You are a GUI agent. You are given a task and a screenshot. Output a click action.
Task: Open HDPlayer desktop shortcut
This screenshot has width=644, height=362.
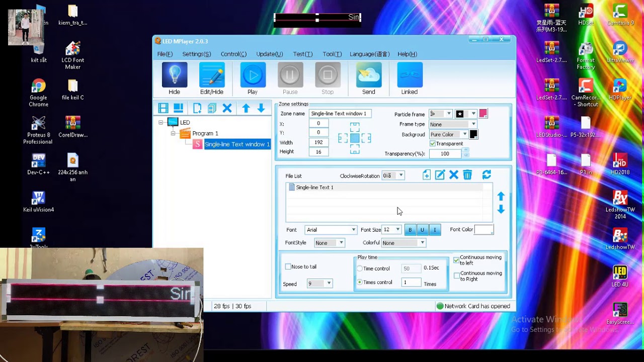pos(620,90)
